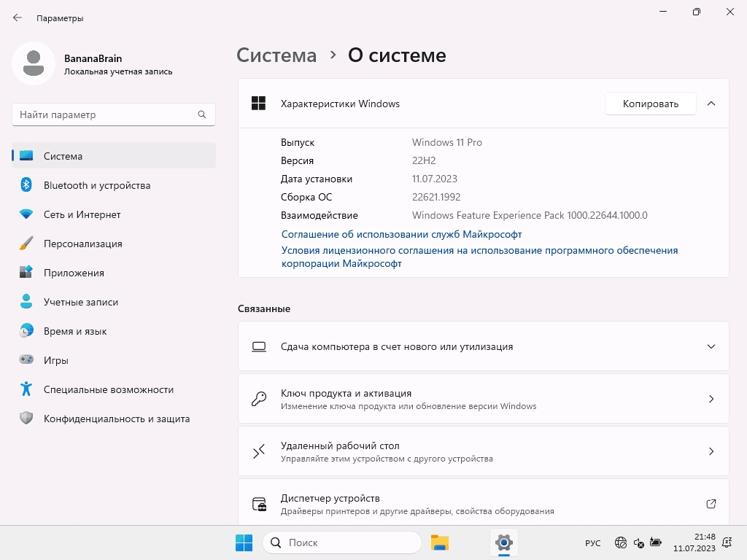Open Игры settings category
747x560 pixels.
(114, 359)
